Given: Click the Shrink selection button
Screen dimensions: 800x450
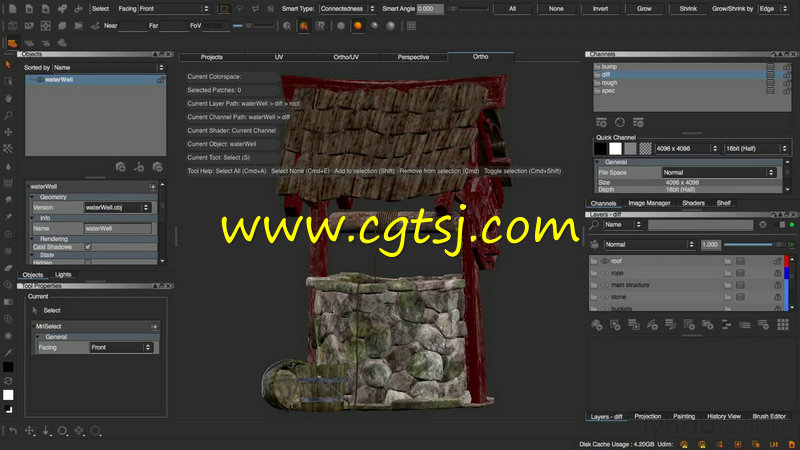Looking at the screenshot, I should 688,9.
